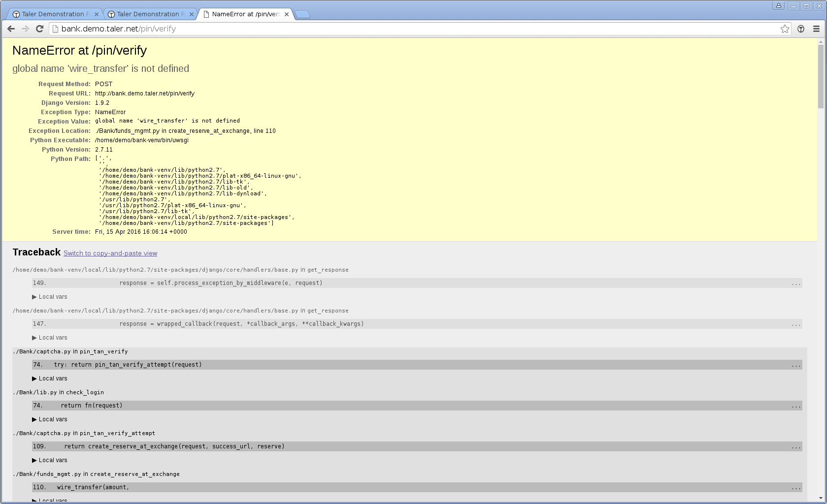Click the address bar URL field
Screen dimensions: 827x504
(x=414, y=29)
